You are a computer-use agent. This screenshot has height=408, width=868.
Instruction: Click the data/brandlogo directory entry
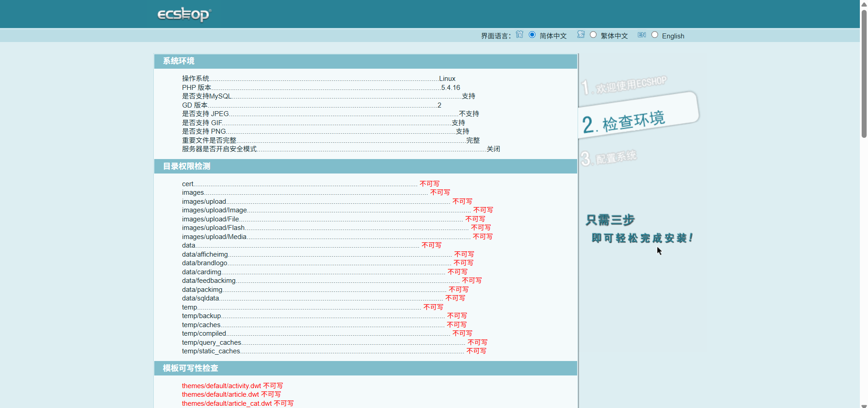click(x=327, y=263)
